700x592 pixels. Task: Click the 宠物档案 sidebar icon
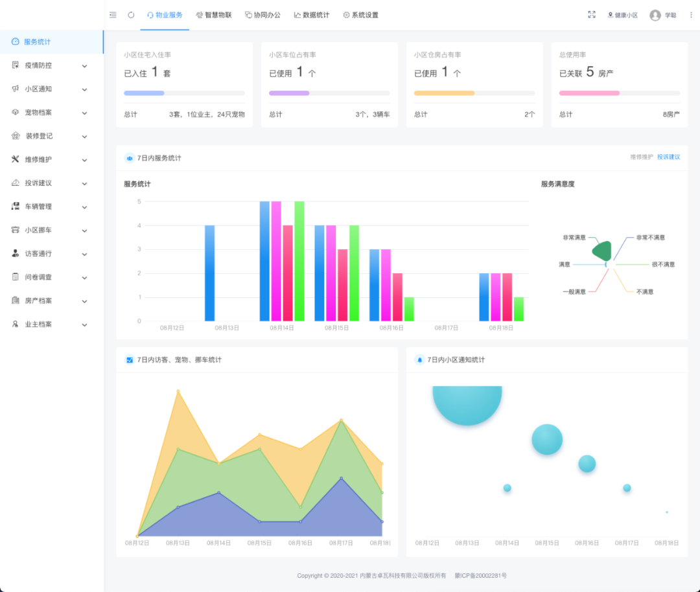click(15, 113)
